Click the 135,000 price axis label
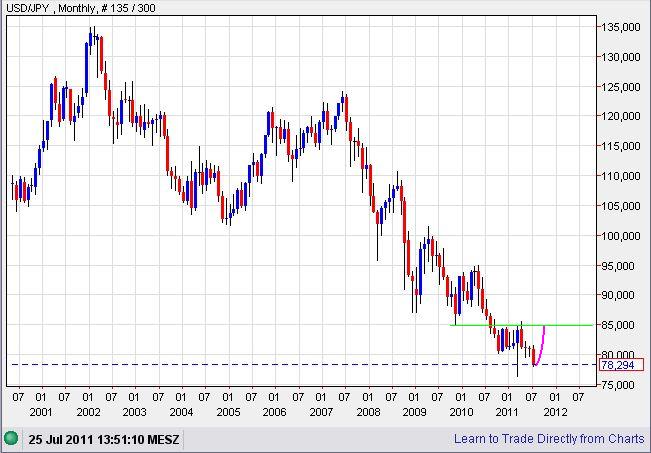The height and width of the screenshot is (453, 651). tap(621, 27)
